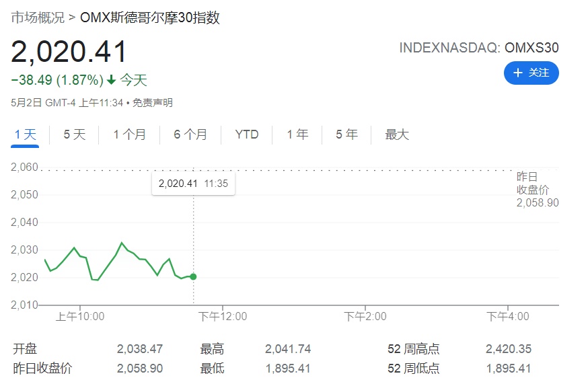The image size is (588, 384).
Task: Click the plus icon in the follow button
Action: pyautogui.click(x=518, y=73)
